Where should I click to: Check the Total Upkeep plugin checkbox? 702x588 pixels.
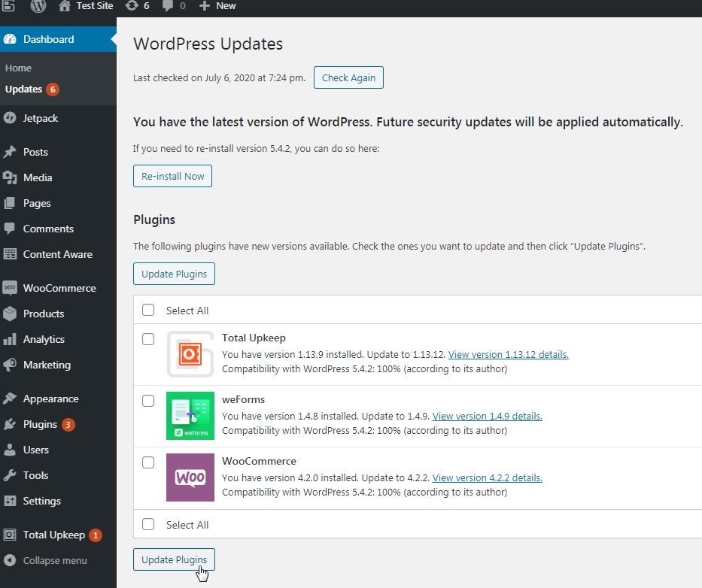pyautogui.click(x=148, y=339)
